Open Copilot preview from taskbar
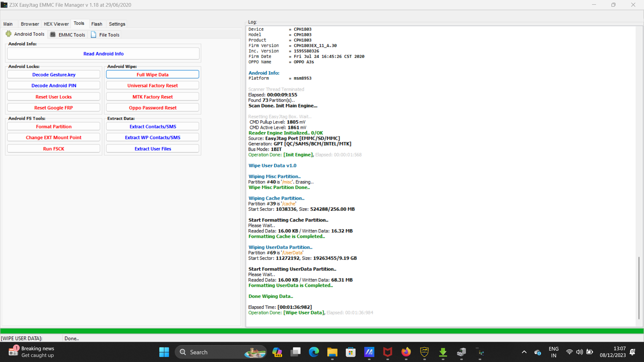The image size is (644, 362). 277,352
